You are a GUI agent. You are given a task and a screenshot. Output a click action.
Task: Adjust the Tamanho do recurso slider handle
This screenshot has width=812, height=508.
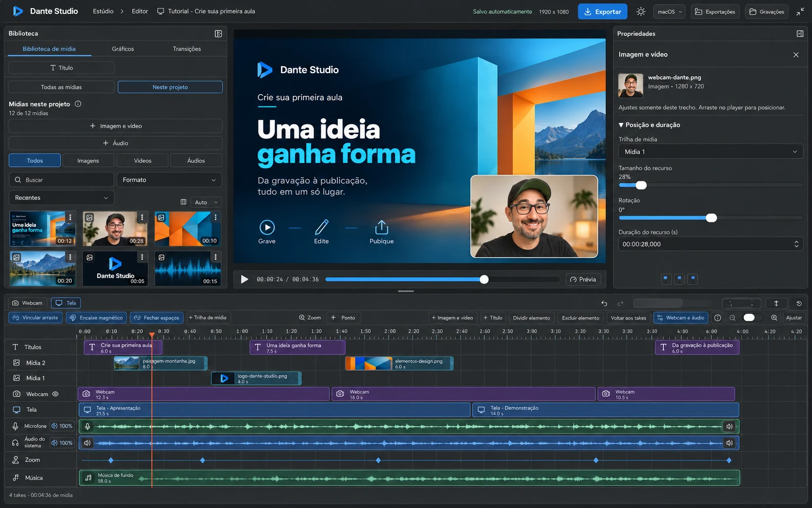pos(641,185)
